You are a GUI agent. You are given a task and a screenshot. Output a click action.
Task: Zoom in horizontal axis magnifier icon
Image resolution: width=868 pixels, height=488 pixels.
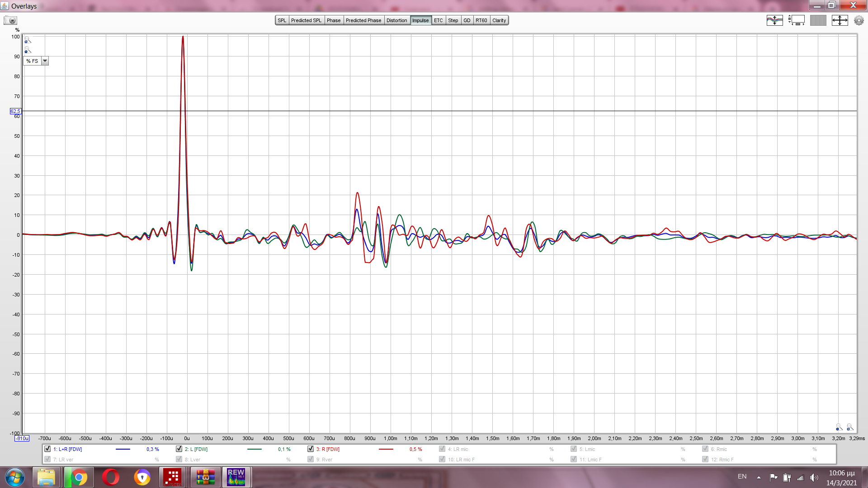click(x=850, y=427)
